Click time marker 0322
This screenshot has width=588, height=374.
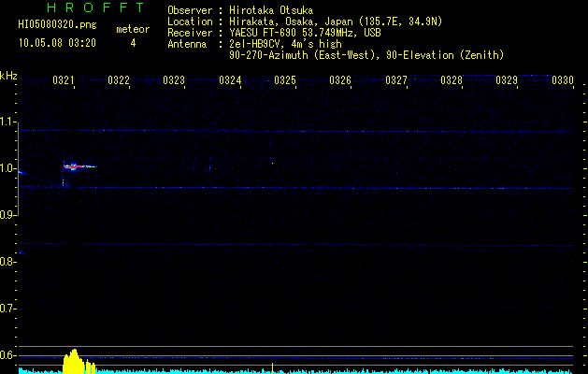[119, 80]
